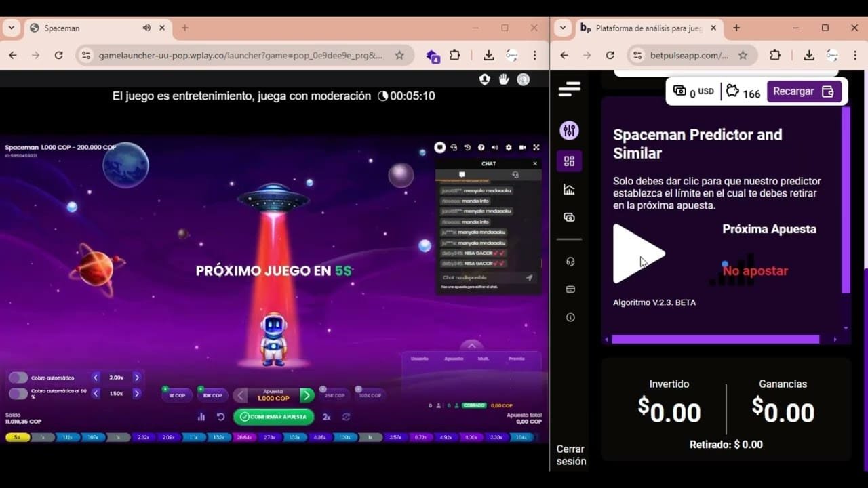Open the chart analytics icon in betpulse sidebar
The height and width of the screenshot is (488, 868).
569,190
